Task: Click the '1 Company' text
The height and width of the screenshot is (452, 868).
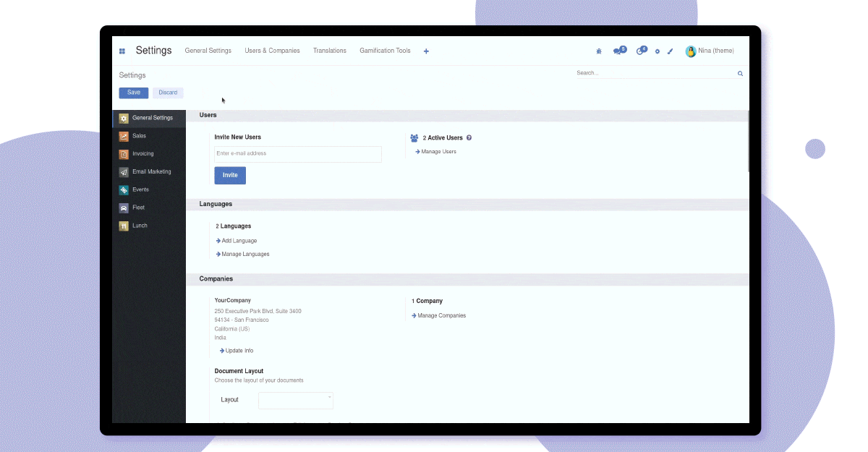Action: pyautogui.click(x=427, y=301)
